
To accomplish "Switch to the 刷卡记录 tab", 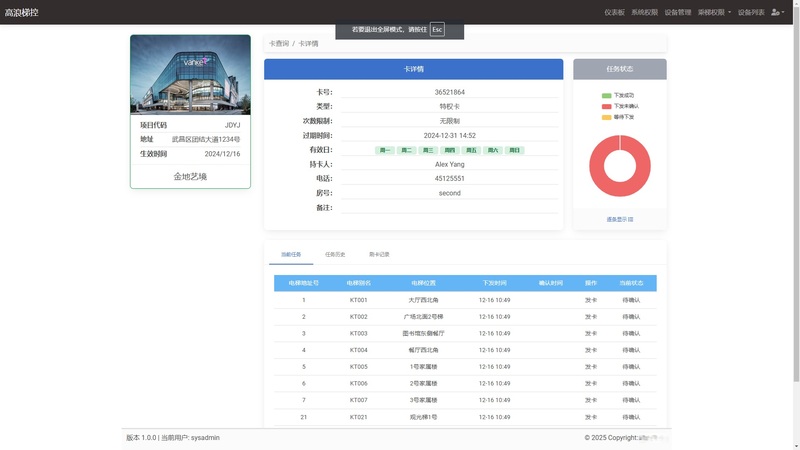I will (x=379, y=254).
